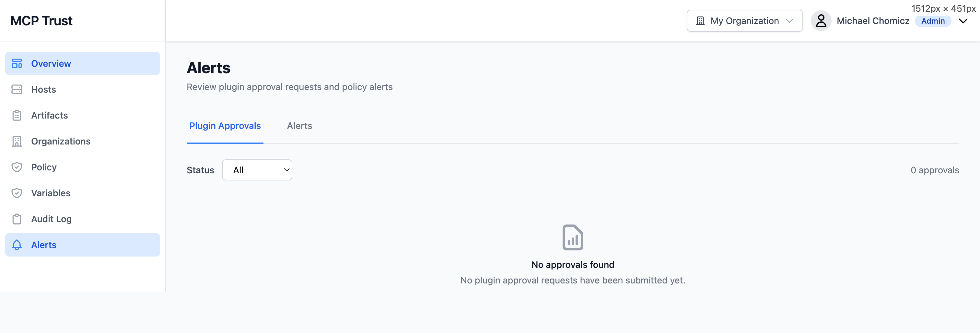The width and height of the screenshot is (980, 333).
Task: Click the no-approvals document illustration
Action: 573,237
